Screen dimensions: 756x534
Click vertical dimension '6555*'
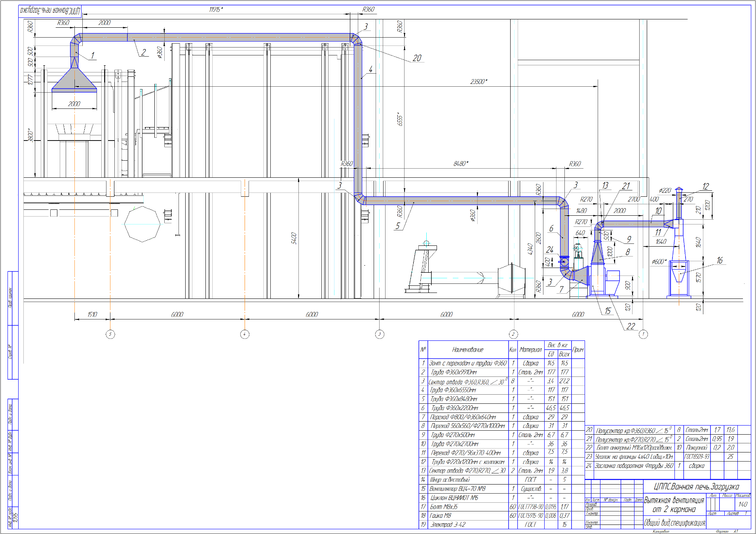[x=400, y=119]
